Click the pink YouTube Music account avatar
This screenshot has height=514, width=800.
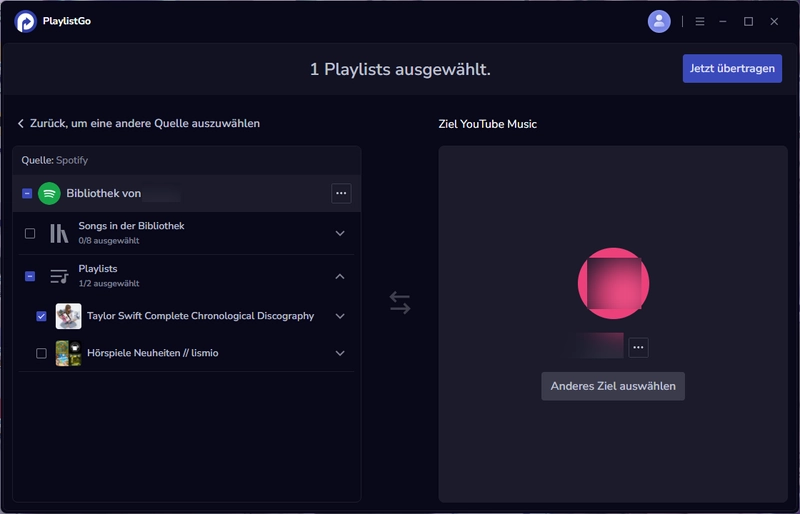pos(613,283)
